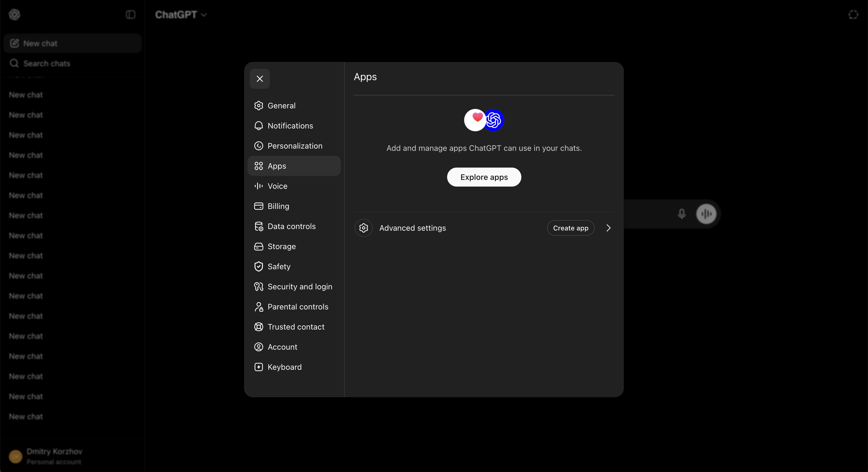Click the Create app button
The width and height of the screenshot is (868, 472).
[x=570, y=228]
